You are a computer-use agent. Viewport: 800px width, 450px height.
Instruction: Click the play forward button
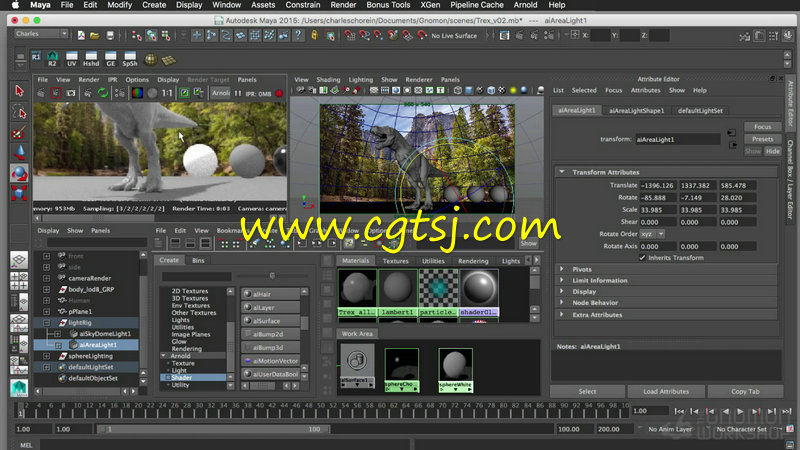740,411
